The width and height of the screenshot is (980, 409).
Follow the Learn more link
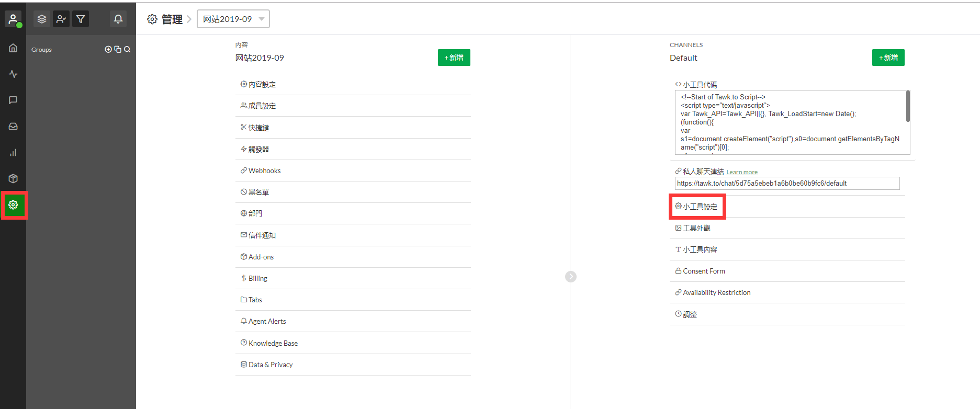(x=741, y=172)
